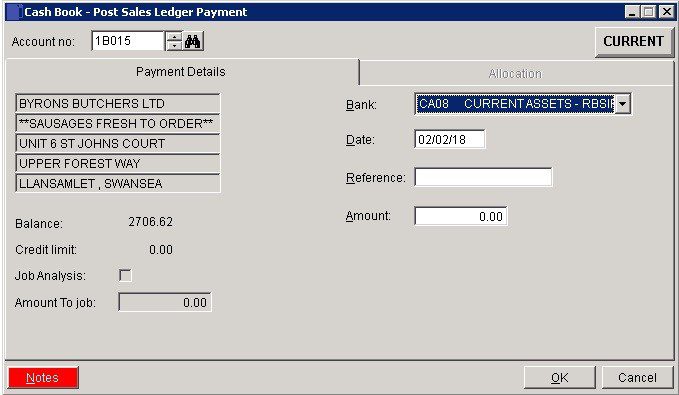The image size is (679, 395).
Task: Decrement account number with spinner down arrow
Action: (x=174, y=46)
